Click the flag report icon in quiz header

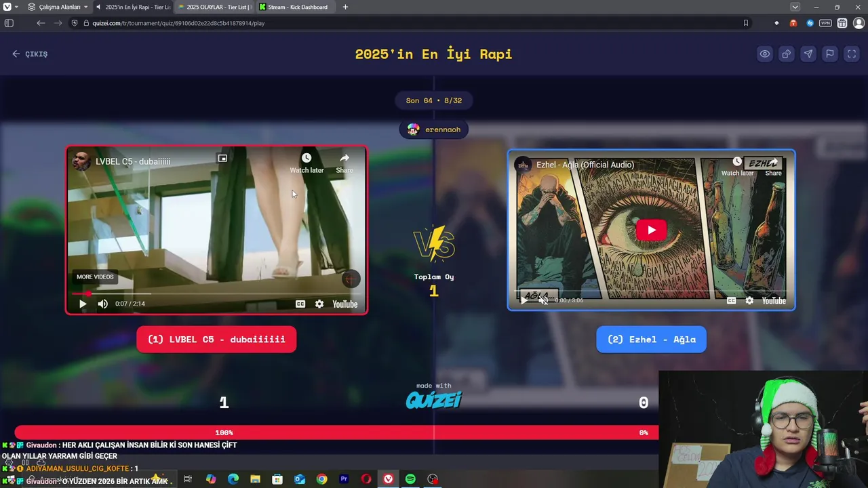(x=829, y=54)
